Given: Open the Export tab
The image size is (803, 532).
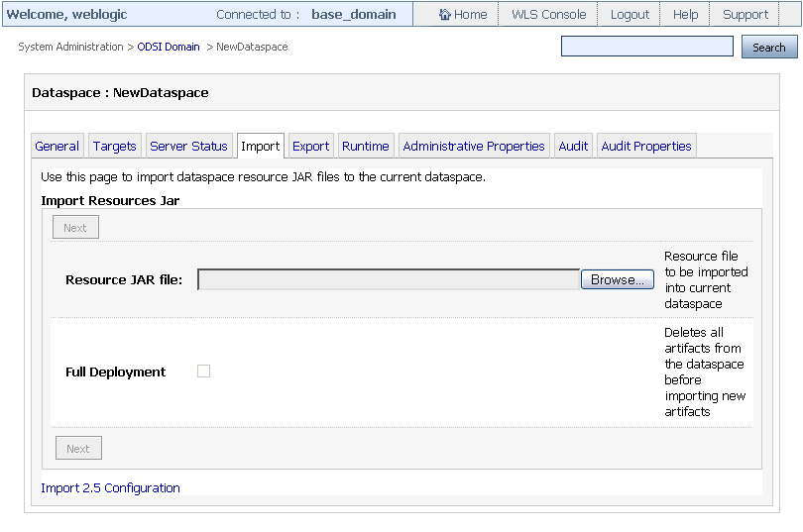Looking at the screenshot, I should pyautogui.click(x=310, y=147).
